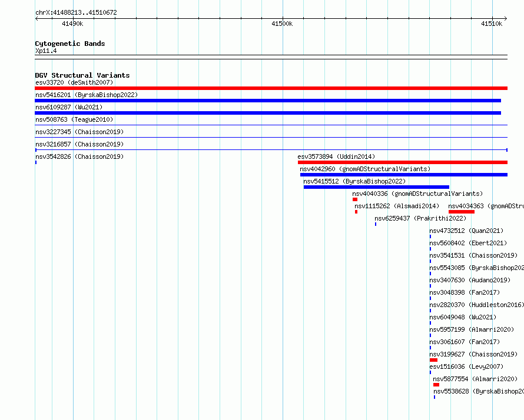Open nsv4732512 (Quan2021) label

tap(466, 231)
